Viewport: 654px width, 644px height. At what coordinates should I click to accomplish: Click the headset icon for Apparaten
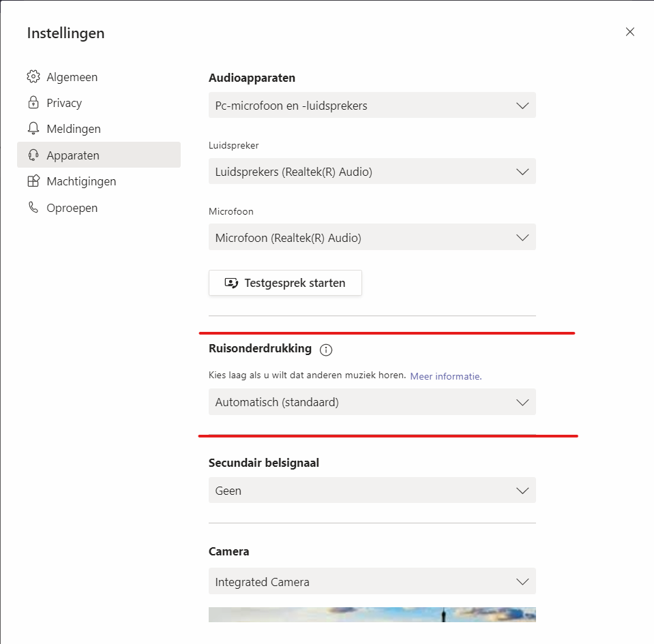[33, 155]
